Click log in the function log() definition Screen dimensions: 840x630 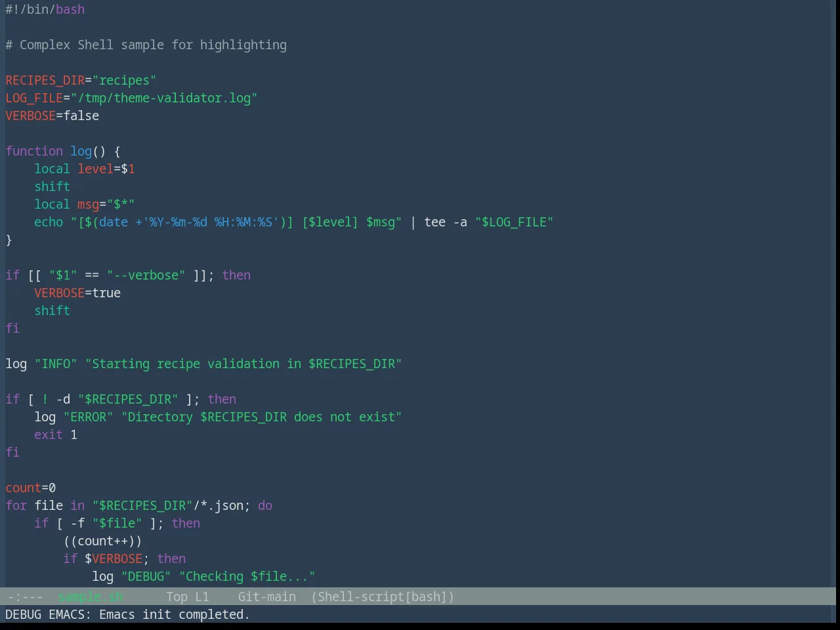click(x=81, y=151)
